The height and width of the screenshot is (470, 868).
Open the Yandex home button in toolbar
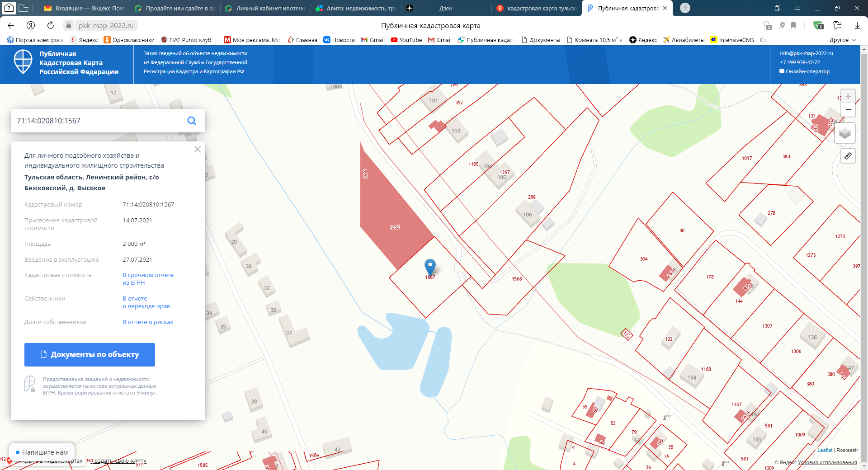click(31, 25)
